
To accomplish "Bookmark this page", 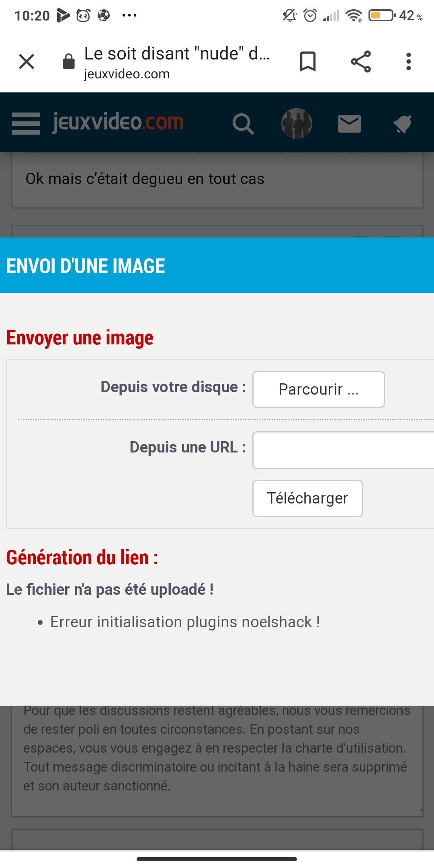I will (308, 62).
